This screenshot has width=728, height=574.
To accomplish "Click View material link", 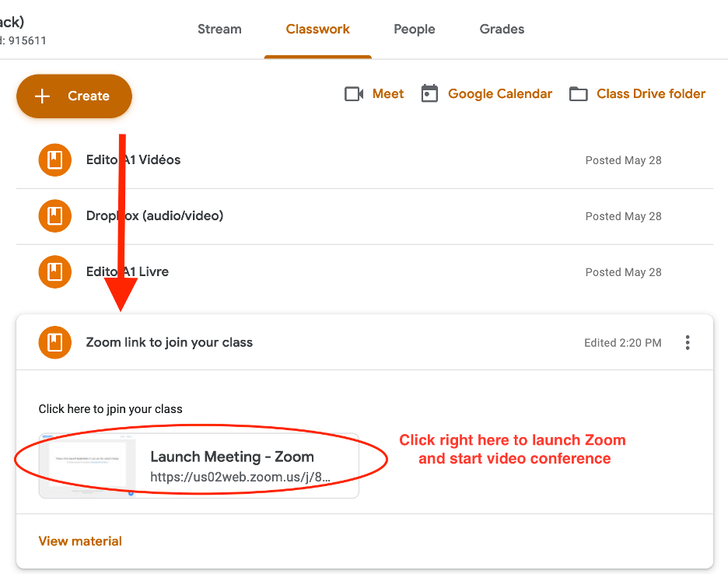I will (x=80, y=541).
